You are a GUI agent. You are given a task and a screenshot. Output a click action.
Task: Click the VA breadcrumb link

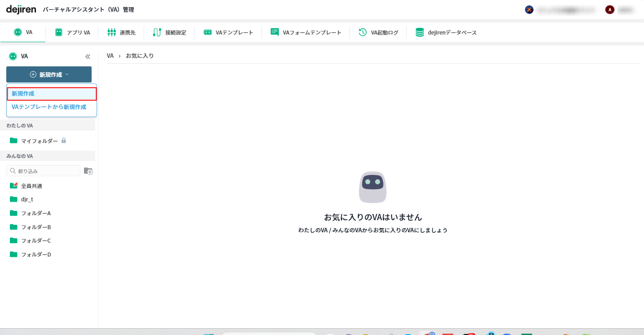tap(110, 56)
